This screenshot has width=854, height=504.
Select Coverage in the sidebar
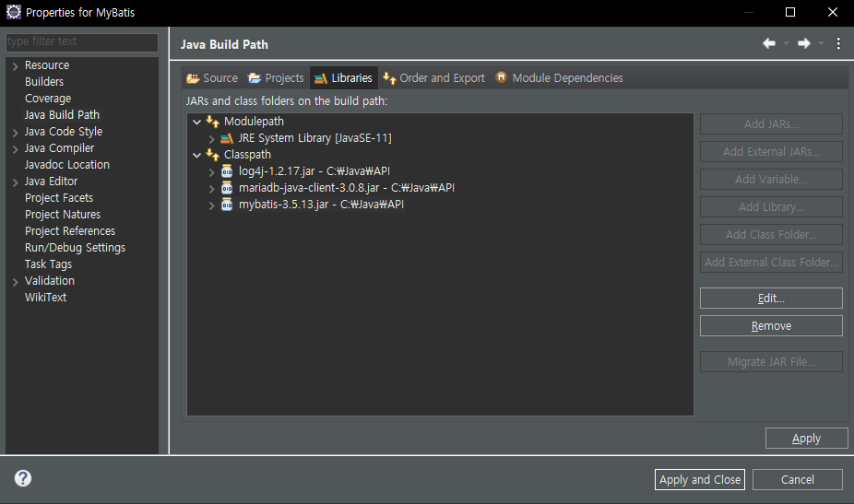point(48,99)
